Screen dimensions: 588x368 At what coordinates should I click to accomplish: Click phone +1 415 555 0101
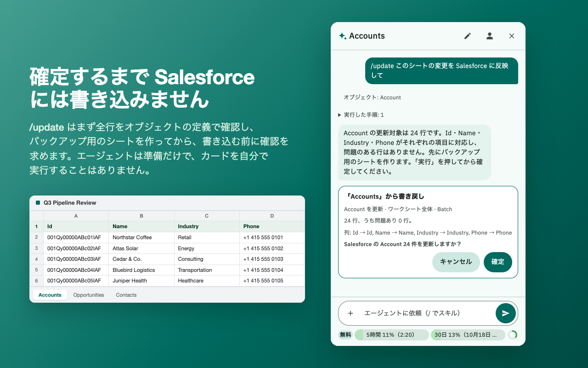(272, 237)
